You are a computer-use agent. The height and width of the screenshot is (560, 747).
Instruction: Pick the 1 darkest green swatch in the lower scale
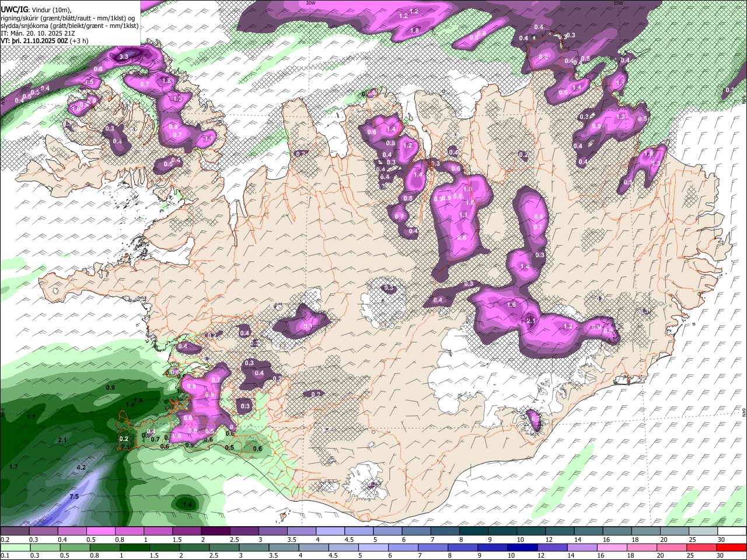click(134, 547)
